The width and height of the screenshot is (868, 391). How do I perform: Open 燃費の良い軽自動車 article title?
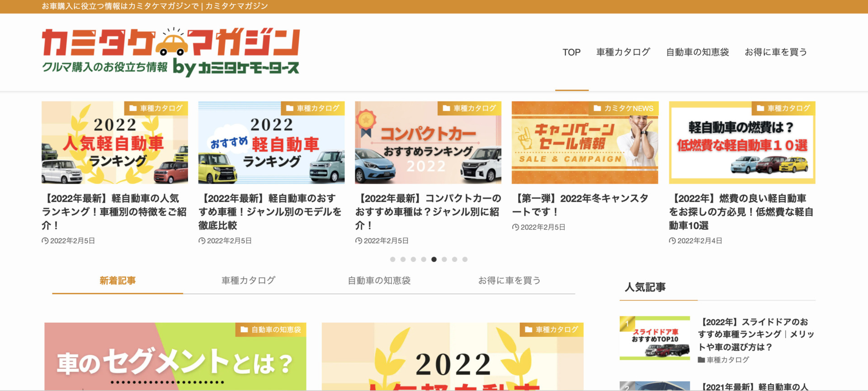(x=741, y=212)
